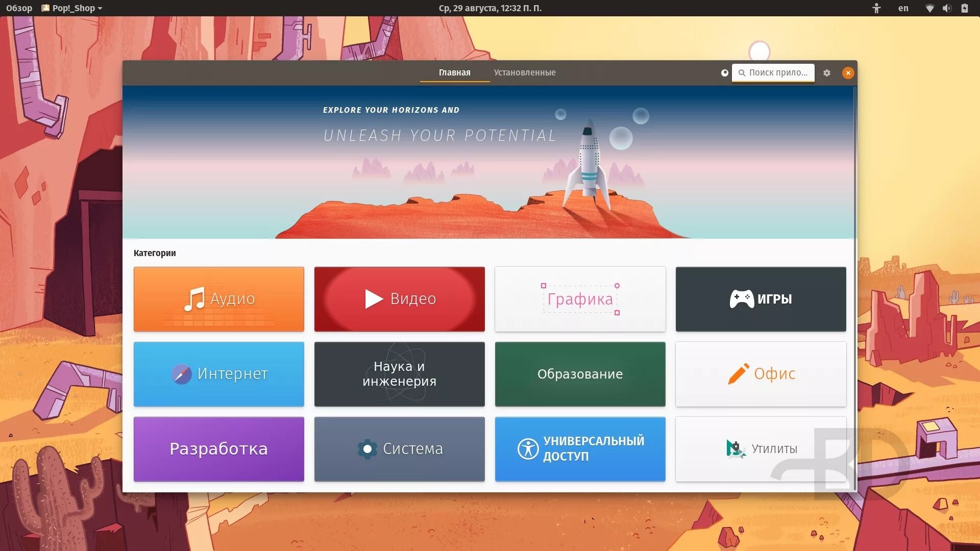Viewport: 980px width, 551px height.
Task: Click the rocket banner image
Action: click(x=488, y=162)
